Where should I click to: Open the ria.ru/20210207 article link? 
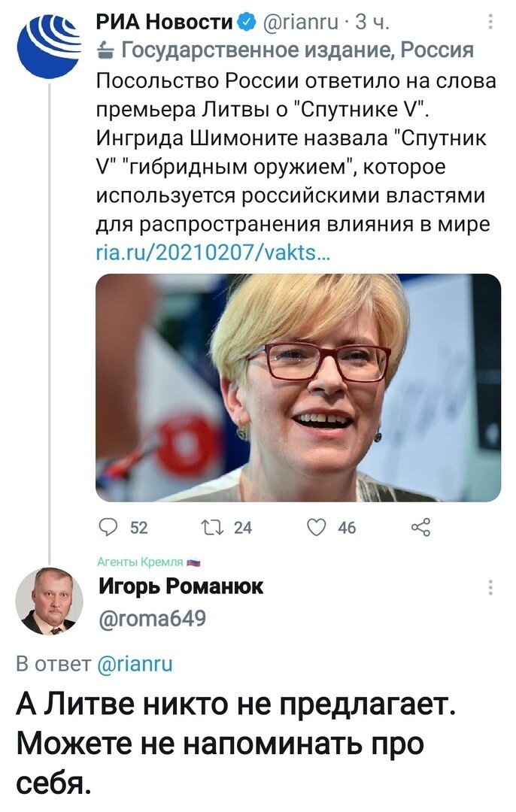213,252
